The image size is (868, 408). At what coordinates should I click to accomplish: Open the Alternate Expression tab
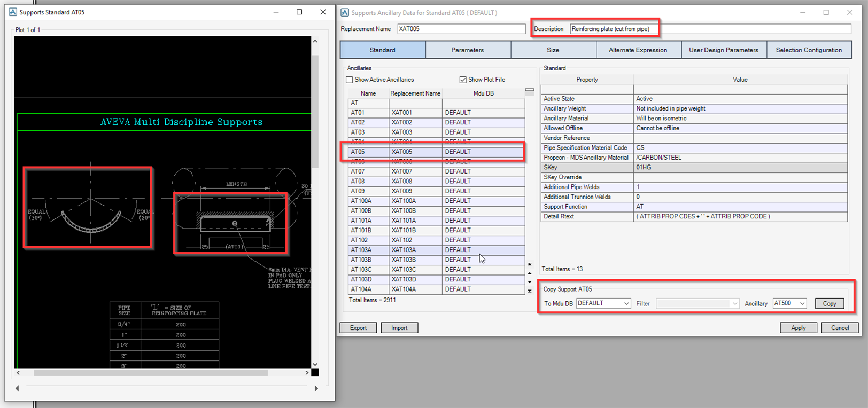638,50
